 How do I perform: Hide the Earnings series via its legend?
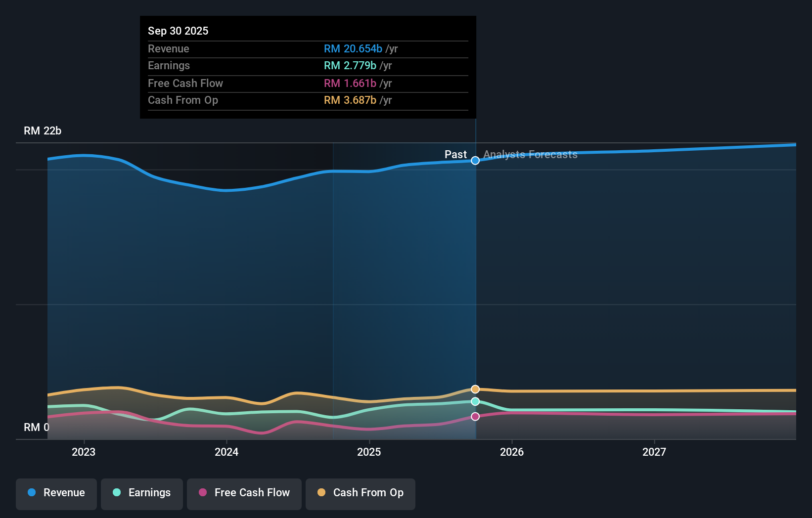[x=141, y=493]
